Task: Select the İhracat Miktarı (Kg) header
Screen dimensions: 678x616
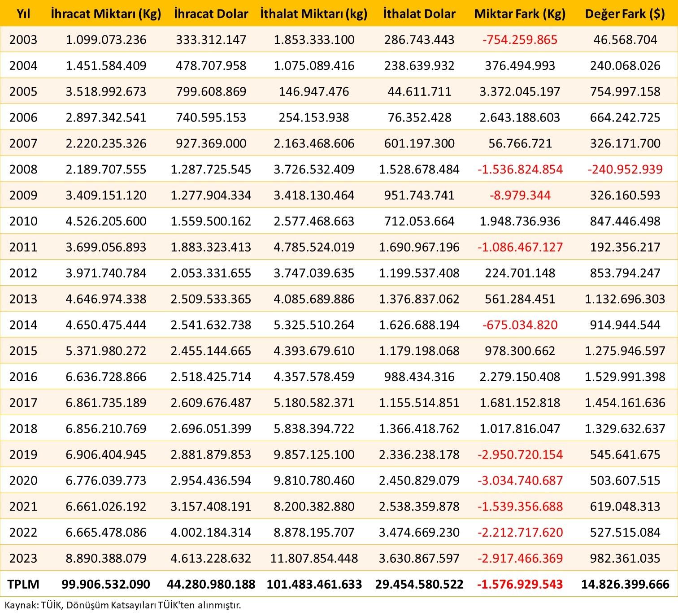Action: pyautogui.click(x=106, y=13)
